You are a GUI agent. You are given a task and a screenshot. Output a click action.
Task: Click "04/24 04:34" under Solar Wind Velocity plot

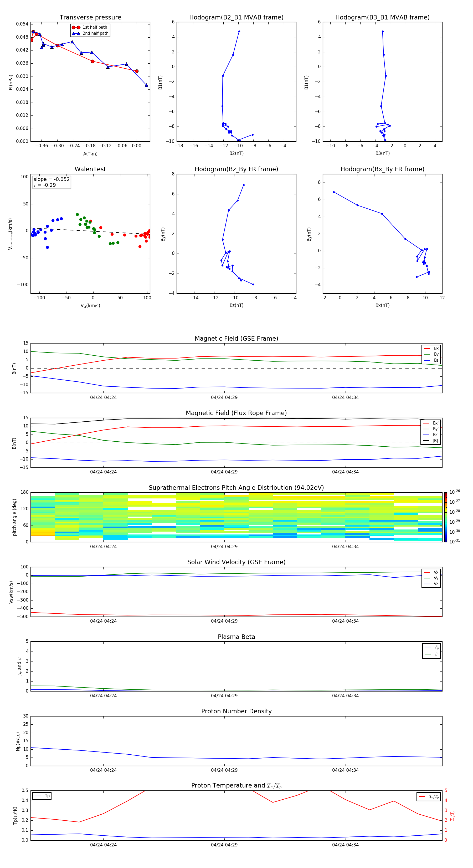(345, 621)
